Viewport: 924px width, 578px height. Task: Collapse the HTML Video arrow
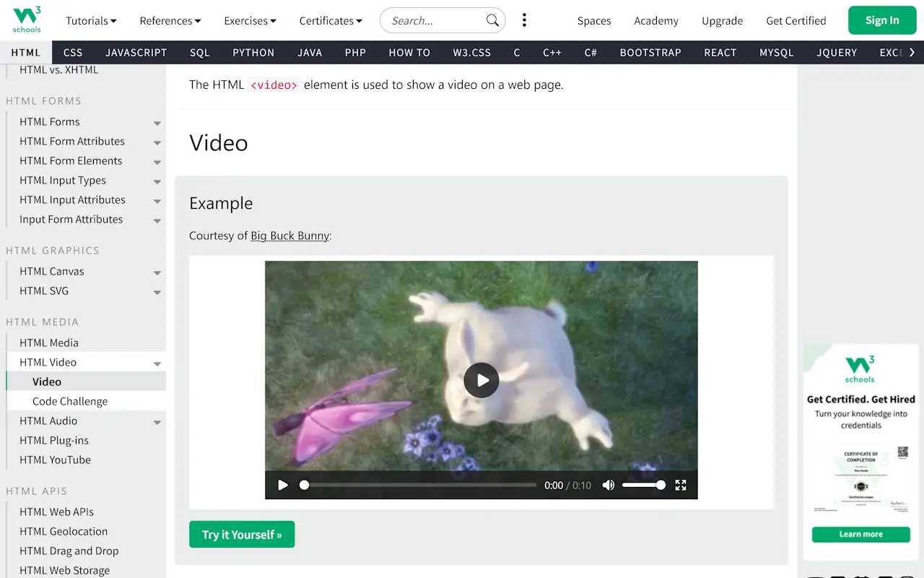pyautogui.click(x=157, y=364)
